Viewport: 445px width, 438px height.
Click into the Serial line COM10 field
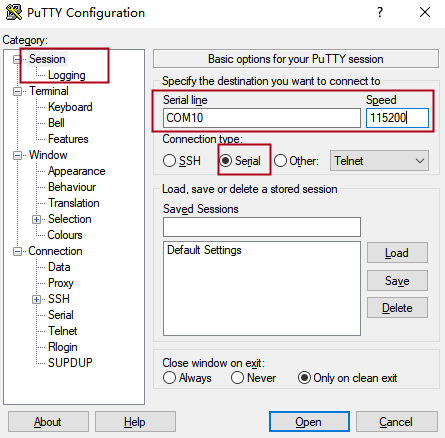click(262, 118)
